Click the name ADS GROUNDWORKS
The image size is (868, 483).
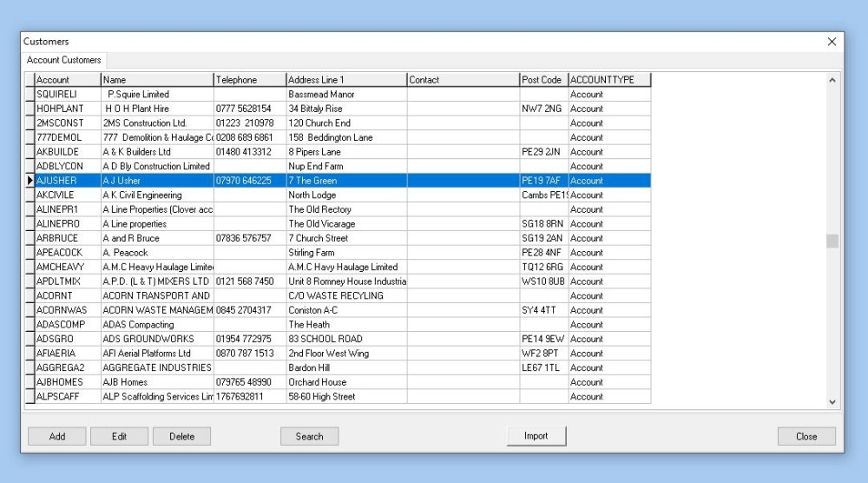point(148,339)
